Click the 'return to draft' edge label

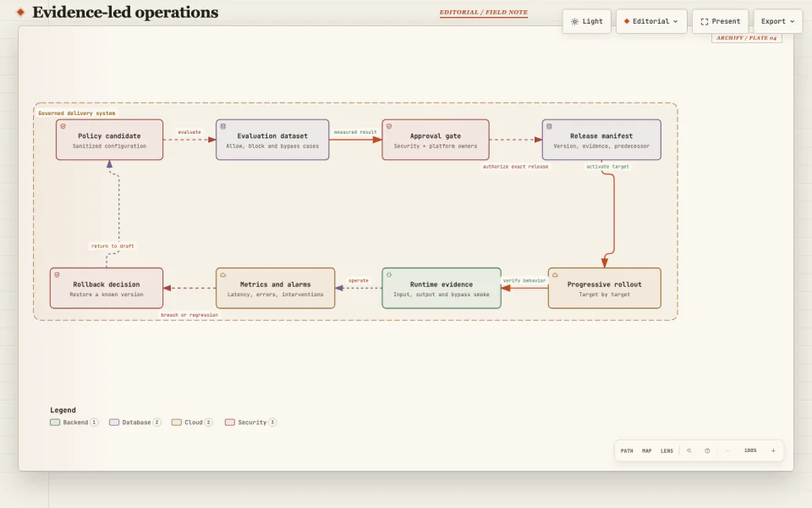[x=112, y=246]
